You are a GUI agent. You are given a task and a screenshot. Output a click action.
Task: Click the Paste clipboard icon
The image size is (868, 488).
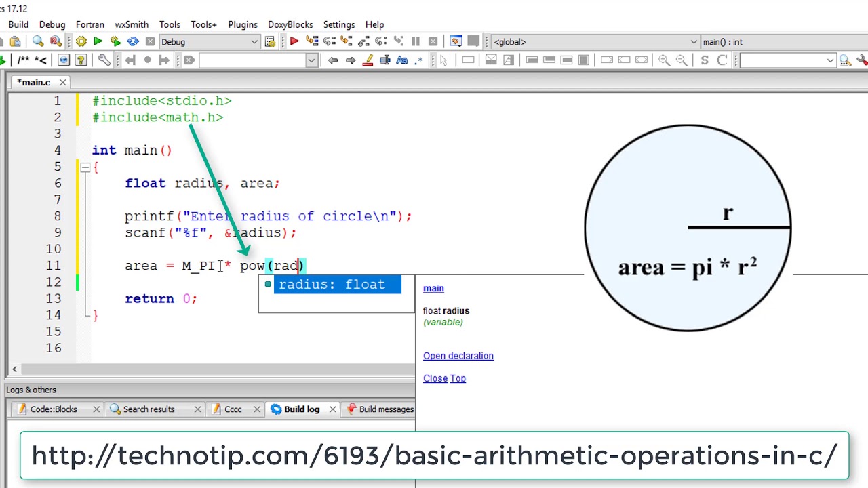[x=15, y=42]
